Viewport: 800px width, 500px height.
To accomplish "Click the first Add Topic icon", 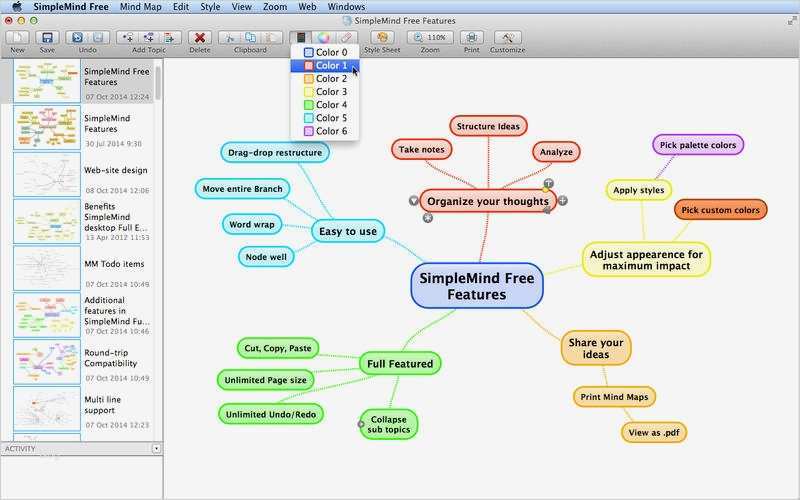I will (128, 38).
